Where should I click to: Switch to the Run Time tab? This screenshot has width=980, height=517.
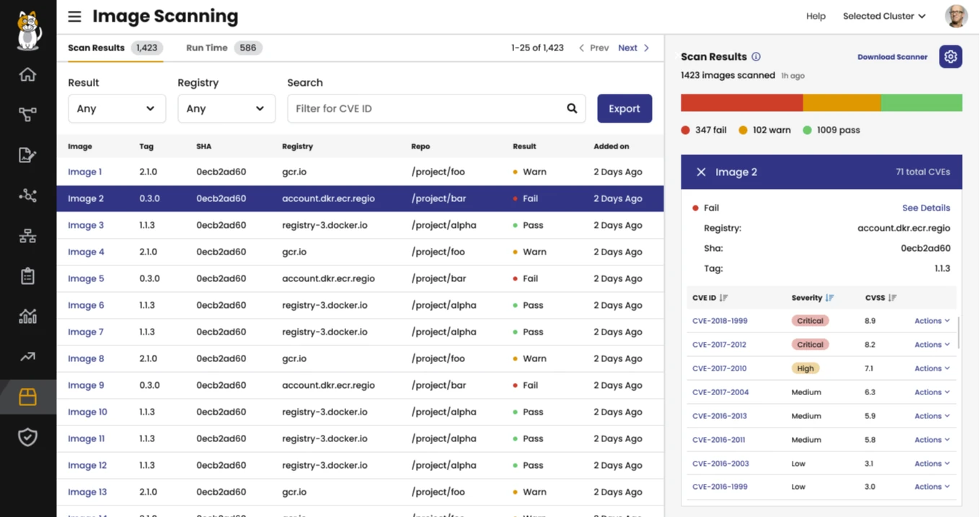click(x=207, y=48)
